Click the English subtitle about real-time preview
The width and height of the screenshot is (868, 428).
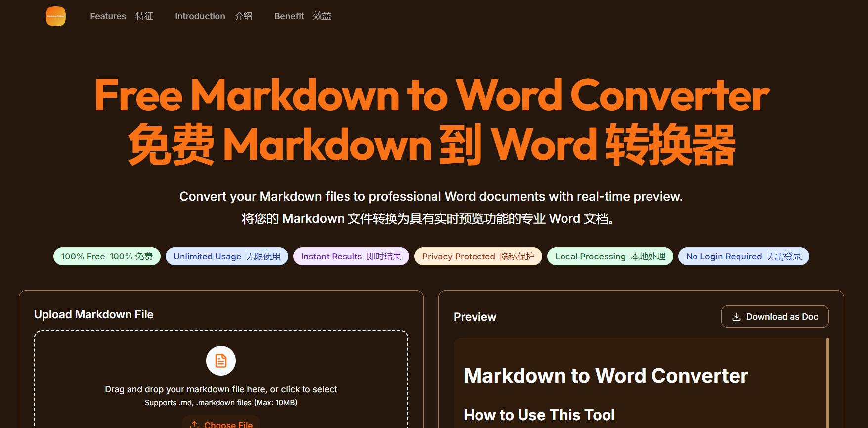(x=431, y=196)
